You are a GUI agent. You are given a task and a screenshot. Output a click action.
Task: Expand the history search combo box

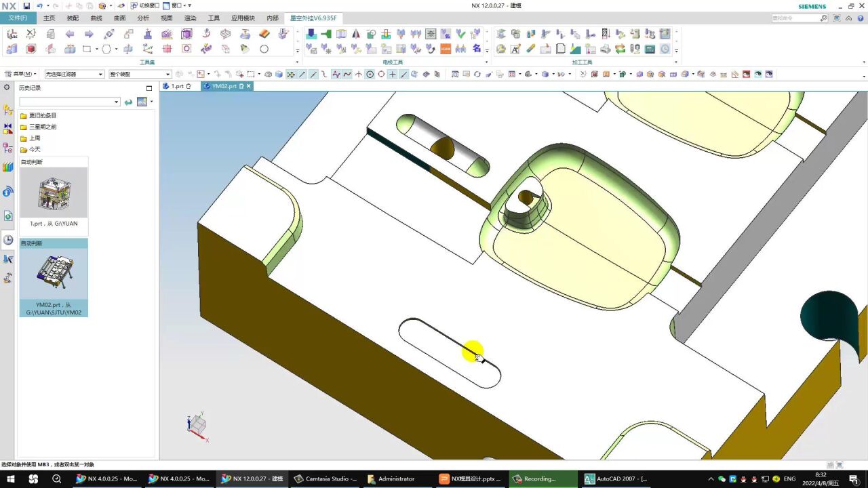click(117, 102)
